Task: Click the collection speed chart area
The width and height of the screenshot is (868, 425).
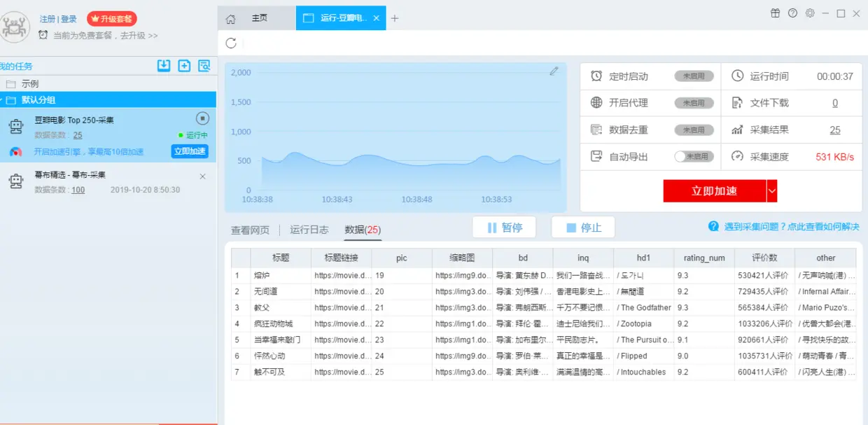Action: tap(395, 137)
